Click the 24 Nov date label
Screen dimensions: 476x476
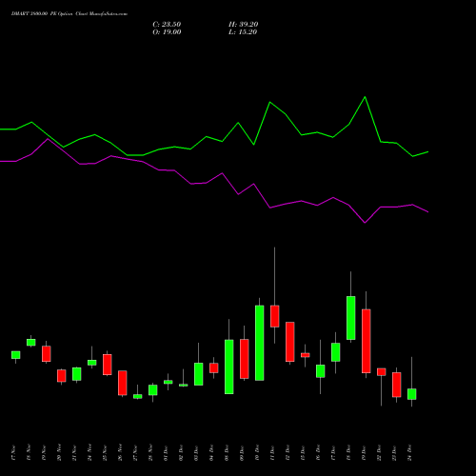click(89, 453)
